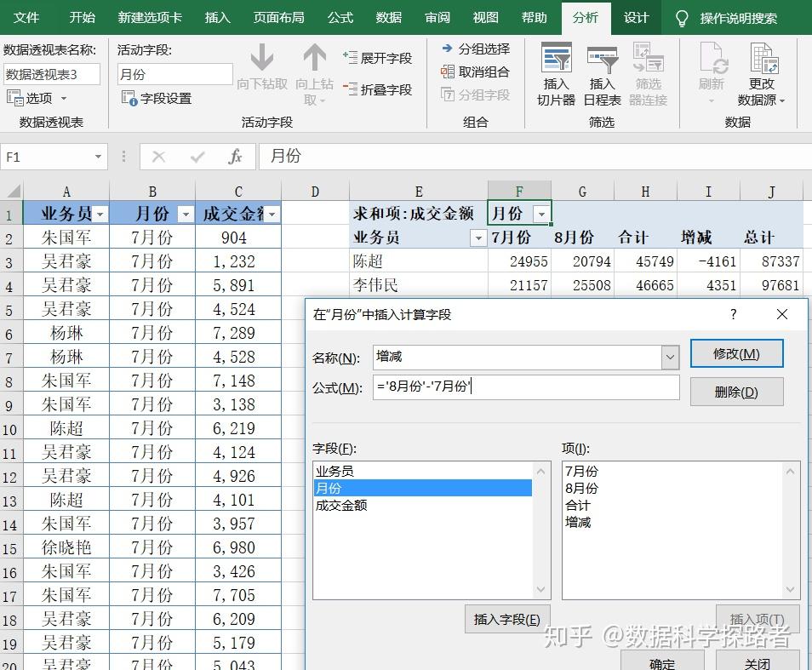Click the Refresh (刷新) icon
The width and height of the screenshot is (812, 670).
712,57
